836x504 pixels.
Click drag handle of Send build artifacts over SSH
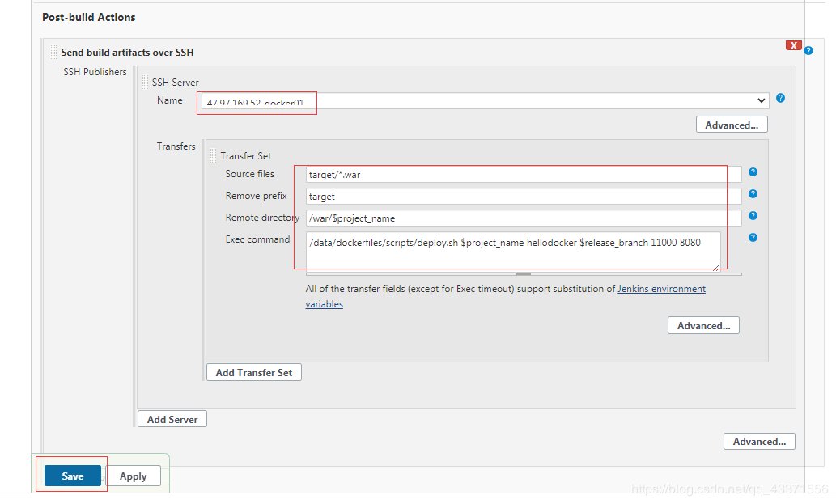(x=53, y=52)
